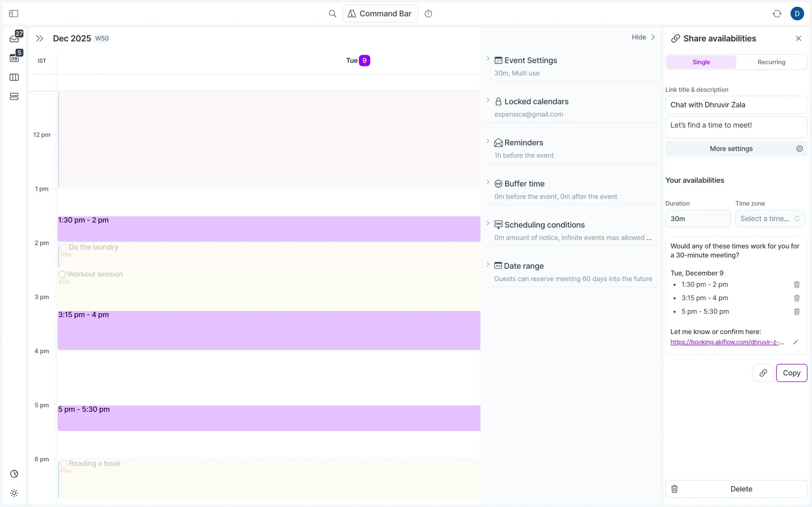
Task: Open the analytics pie chart icon
Action: [14, 474]
